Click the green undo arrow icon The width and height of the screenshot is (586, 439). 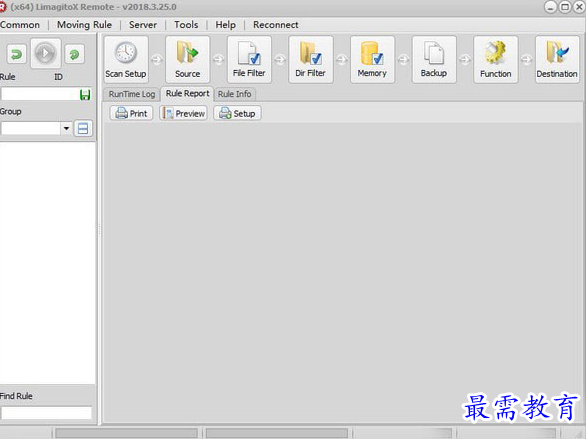pos(16,54)
